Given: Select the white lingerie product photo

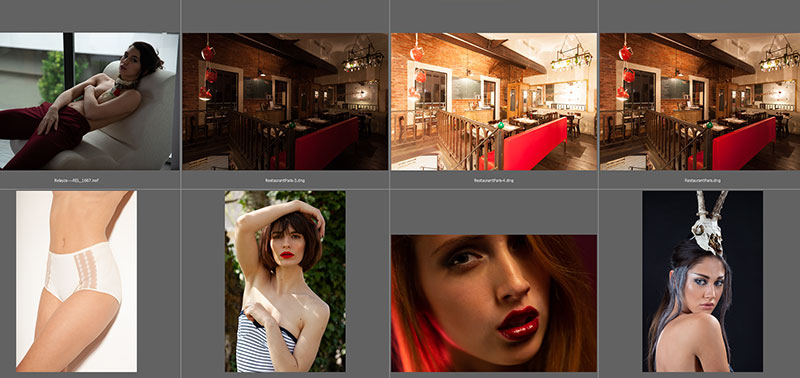Looking at the screenshot, I should pyautogui.click(x=76, y=281).
